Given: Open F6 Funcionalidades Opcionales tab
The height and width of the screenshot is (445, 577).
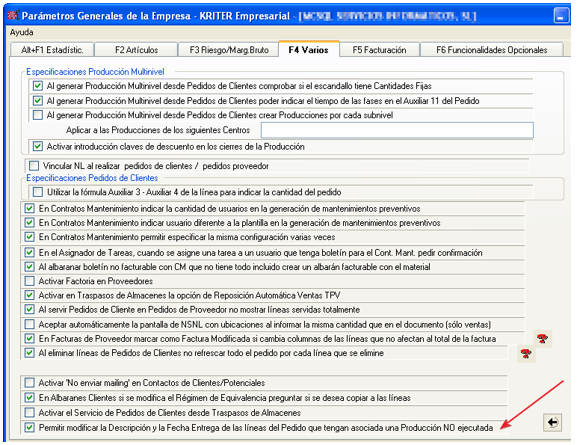Looking at the screenshot, I should point(492,50).
